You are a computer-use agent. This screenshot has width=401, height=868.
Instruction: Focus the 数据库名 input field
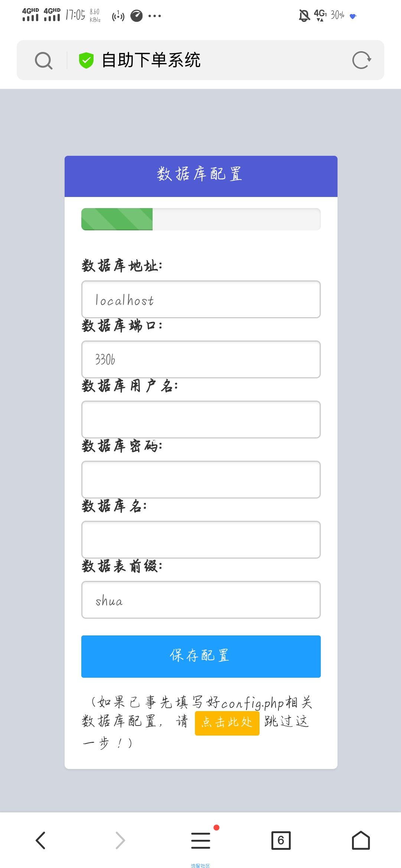201,540
